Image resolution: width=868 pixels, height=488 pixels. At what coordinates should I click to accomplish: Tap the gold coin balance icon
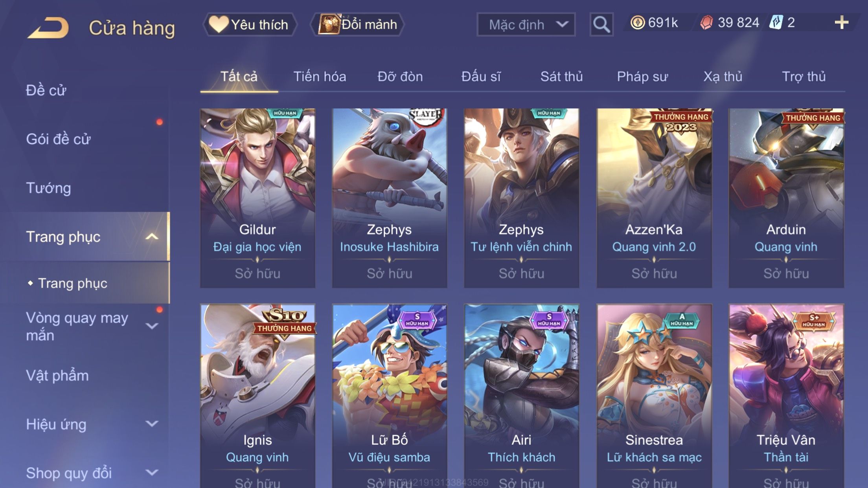pyautogui.click(x=637, y=22)
